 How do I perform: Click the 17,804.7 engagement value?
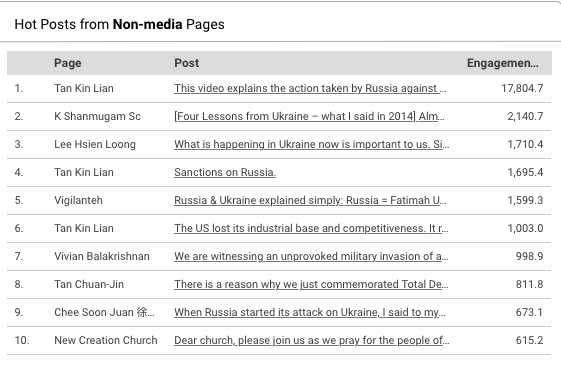(522, 88)
